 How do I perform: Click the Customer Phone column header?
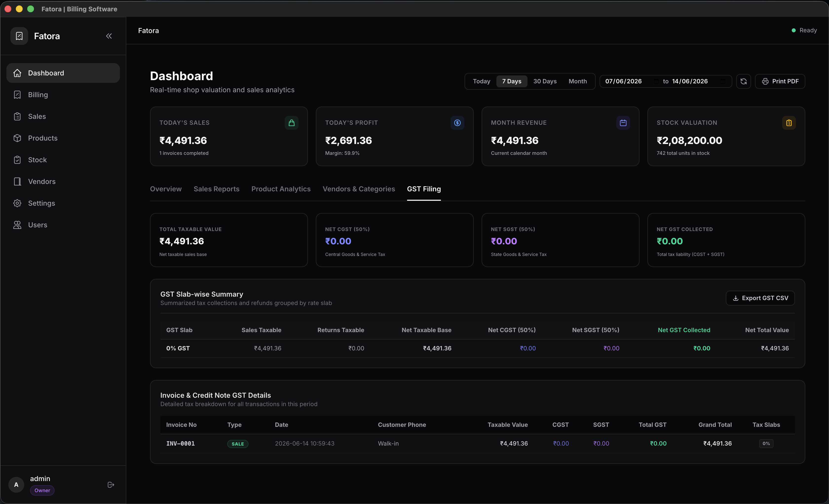pyautogui.click(x=402, y=425)
